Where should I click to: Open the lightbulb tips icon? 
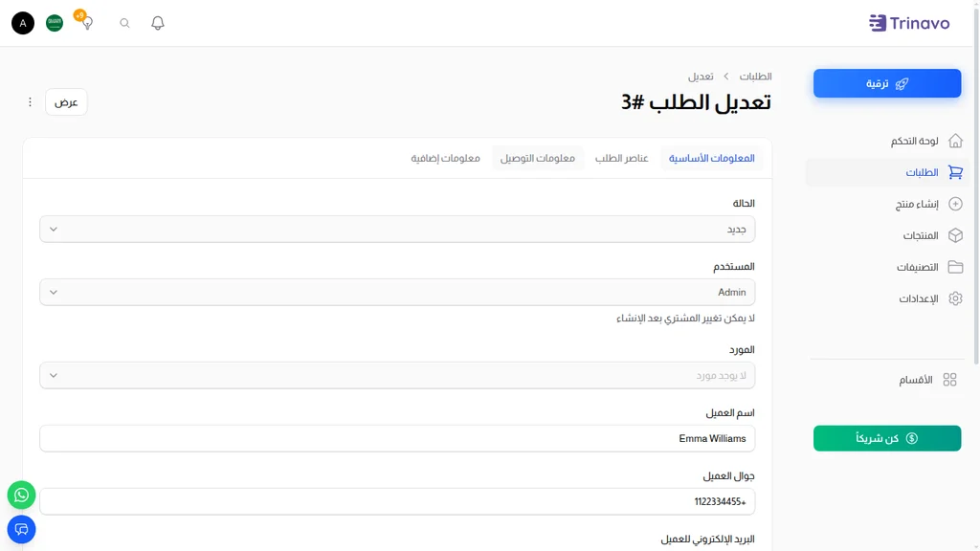point(87,23)
